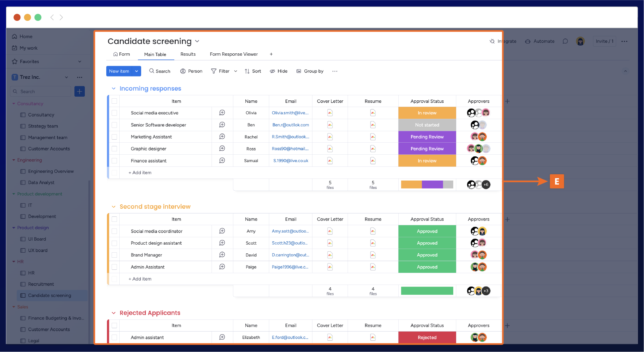644x352 pixels.
Task: Click the New item button
Action: click(119, 71)
